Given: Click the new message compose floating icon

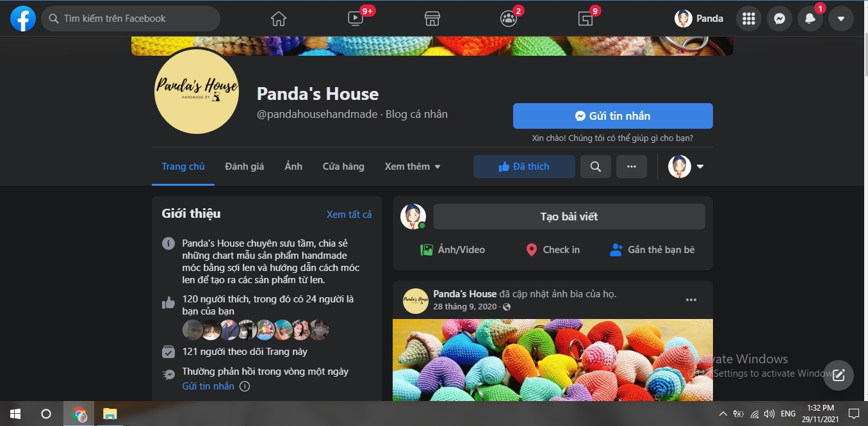Looking at the screenshot, I should (x=839, y=375).
